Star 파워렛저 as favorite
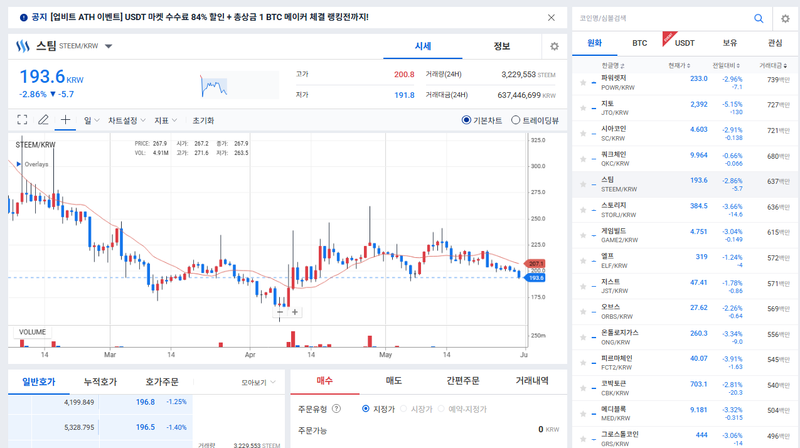 tap(583, 83)
